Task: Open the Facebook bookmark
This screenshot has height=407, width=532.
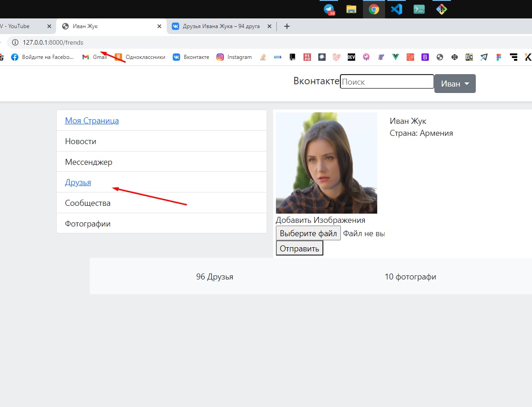Action: [x=42, y=57]
